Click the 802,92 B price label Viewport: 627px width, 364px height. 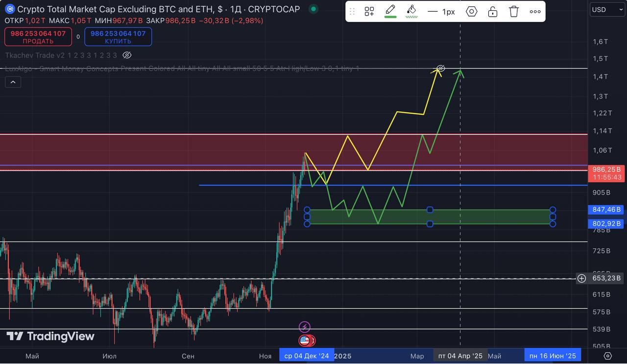(x=606, y=224)
